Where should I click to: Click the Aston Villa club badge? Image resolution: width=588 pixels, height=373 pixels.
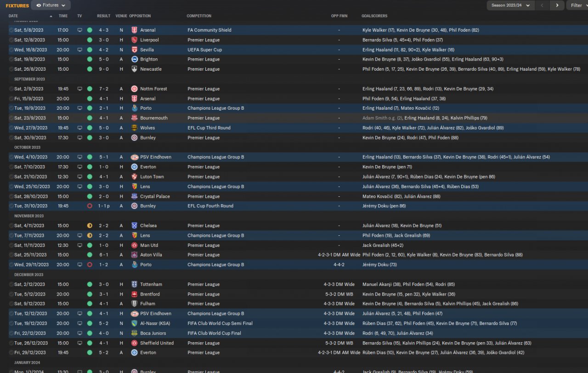135,255
